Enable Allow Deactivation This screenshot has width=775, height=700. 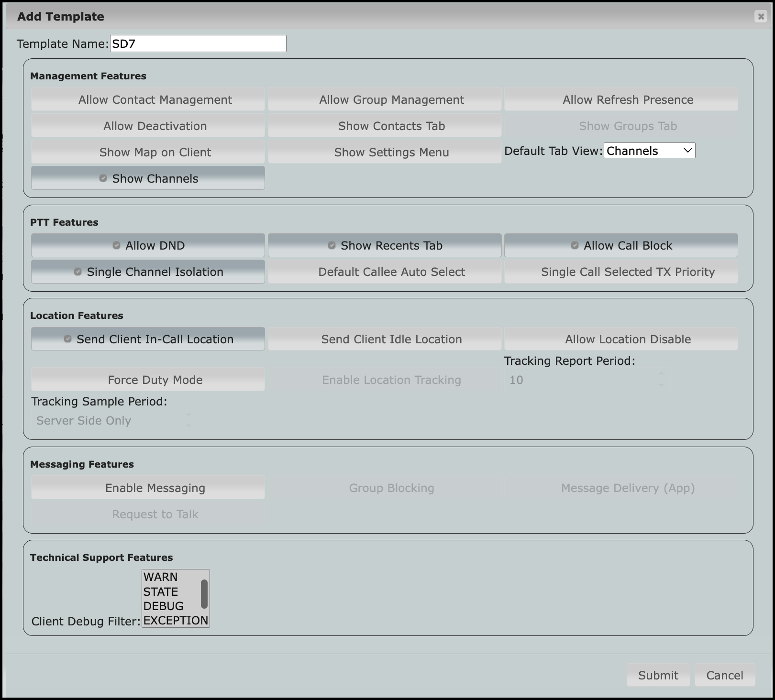pyautogui.click(x=148, y=126)
